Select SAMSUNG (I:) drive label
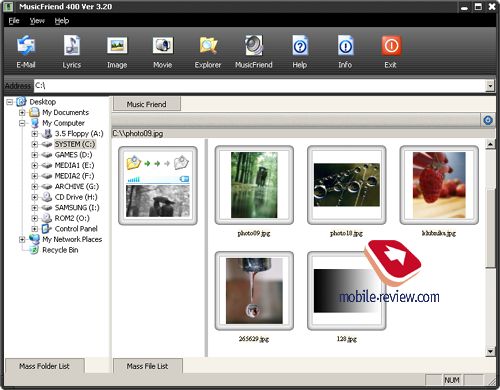 click(x=77, y=207)
